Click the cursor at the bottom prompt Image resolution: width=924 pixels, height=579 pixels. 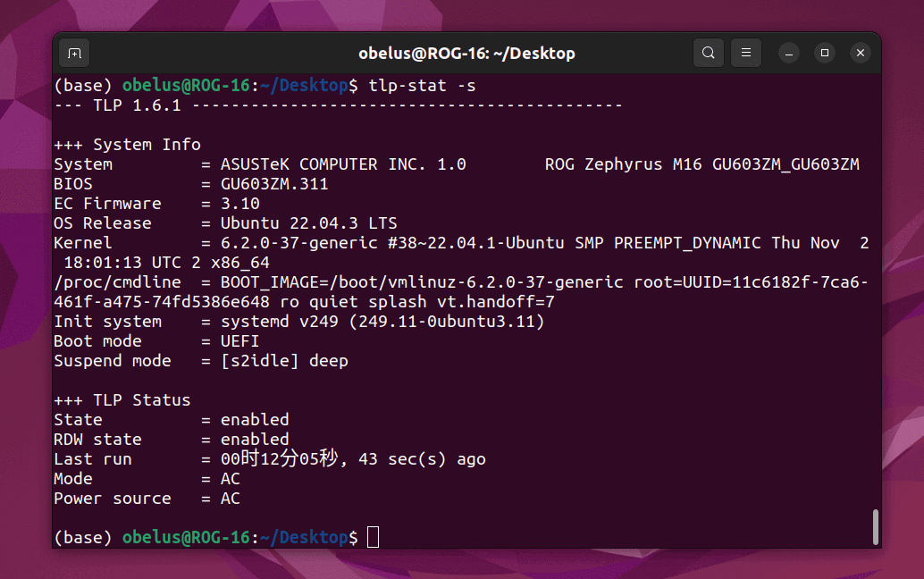[x=373, y=537]
